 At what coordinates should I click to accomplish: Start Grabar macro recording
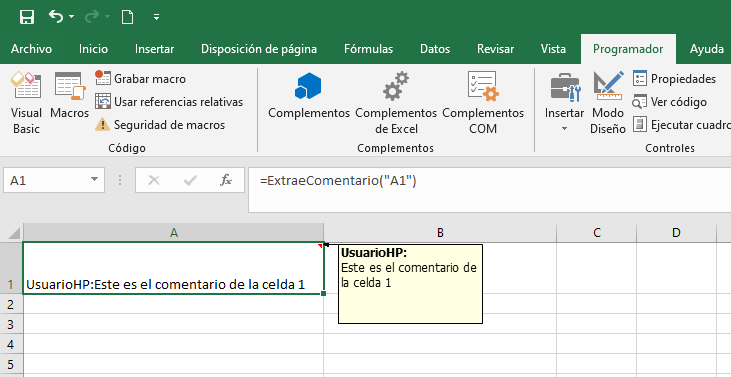140,79
